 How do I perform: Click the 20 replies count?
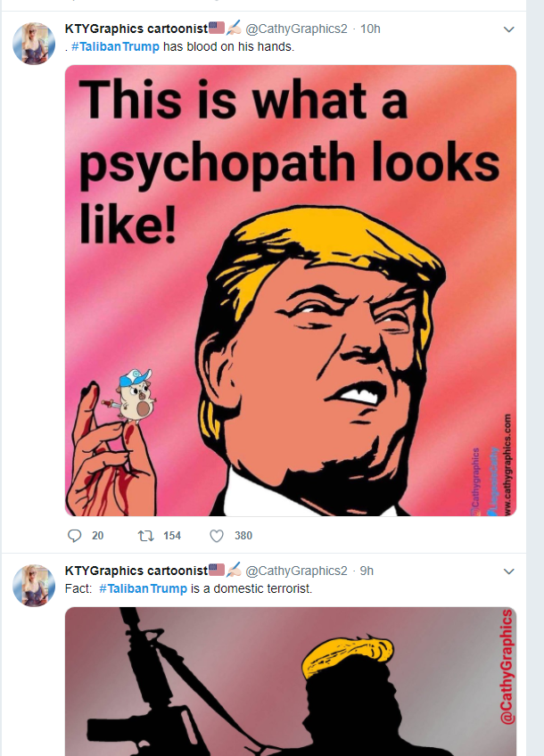point(98,536)
